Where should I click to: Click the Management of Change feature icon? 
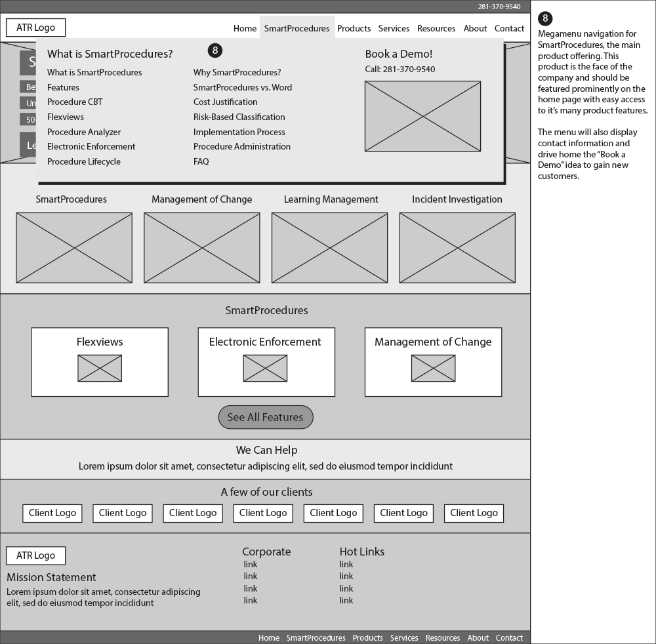coord(433,368)
